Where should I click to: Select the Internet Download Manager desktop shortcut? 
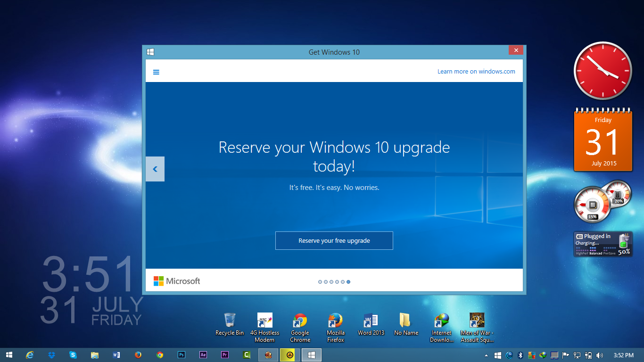(x=442, y=328)
